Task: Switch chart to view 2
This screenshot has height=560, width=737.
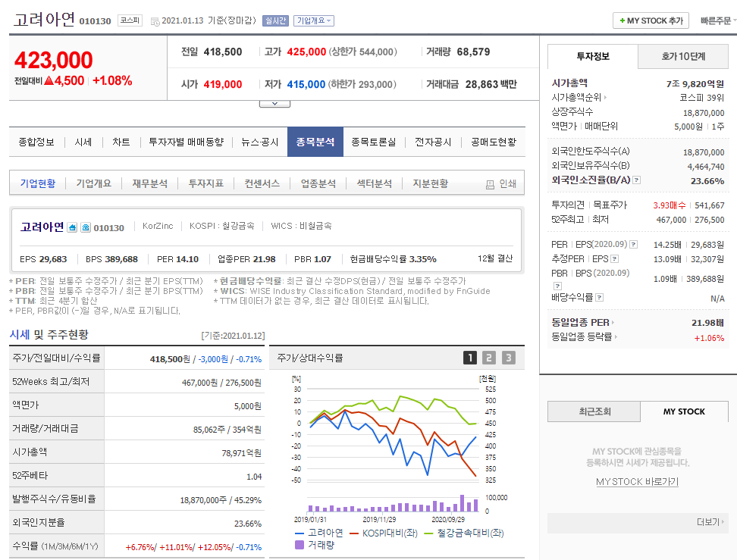Action: tap(489, 358)
